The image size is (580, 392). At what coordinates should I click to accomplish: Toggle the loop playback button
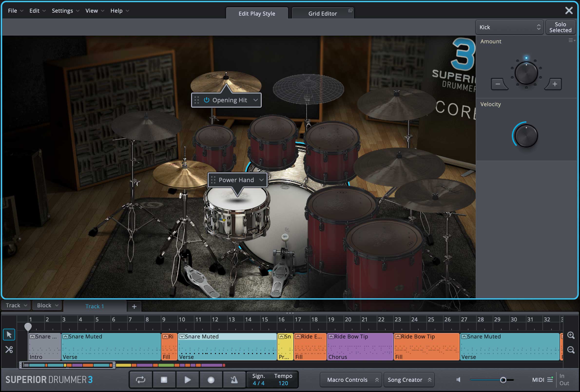[x=141, y=380]
